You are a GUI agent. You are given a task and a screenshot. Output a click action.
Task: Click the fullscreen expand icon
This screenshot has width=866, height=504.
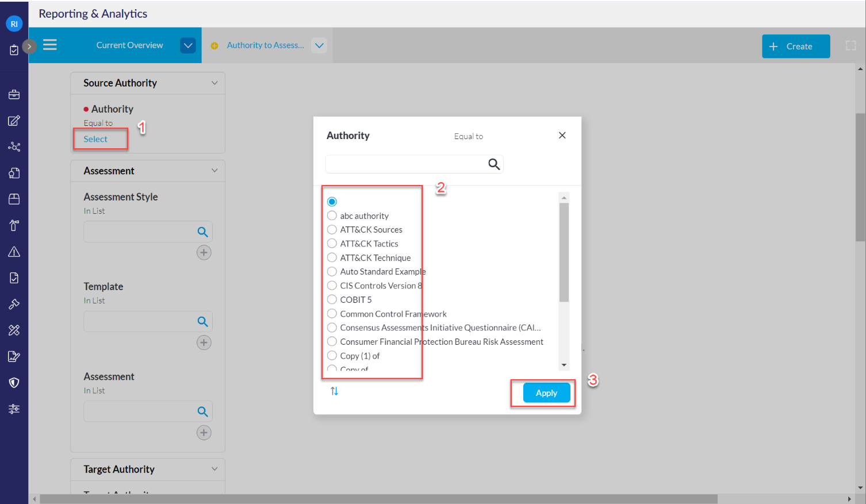(x=850, y=45)
